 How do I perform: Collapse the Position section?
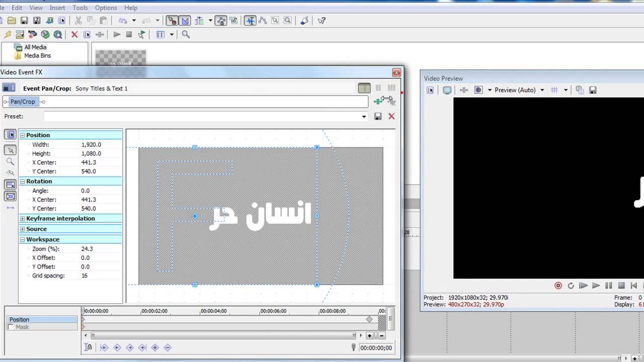point(23,135)
